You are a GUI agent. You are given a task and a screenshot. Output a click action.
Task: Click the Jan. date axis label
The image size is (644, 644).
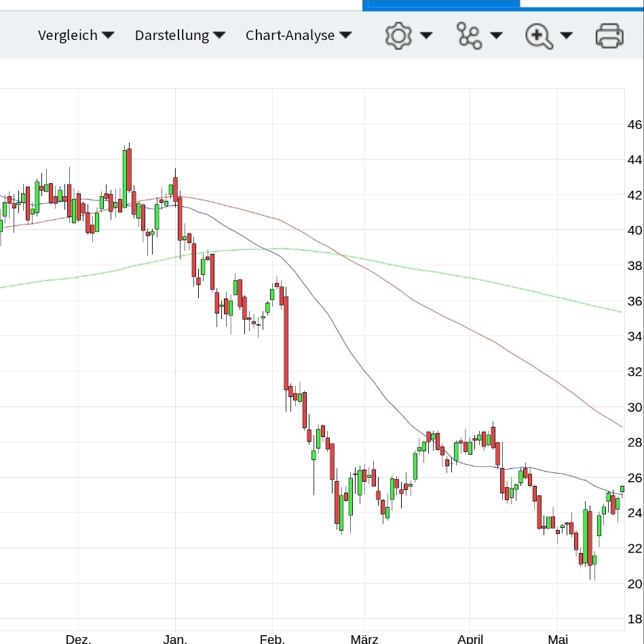[x=175, y=639]
